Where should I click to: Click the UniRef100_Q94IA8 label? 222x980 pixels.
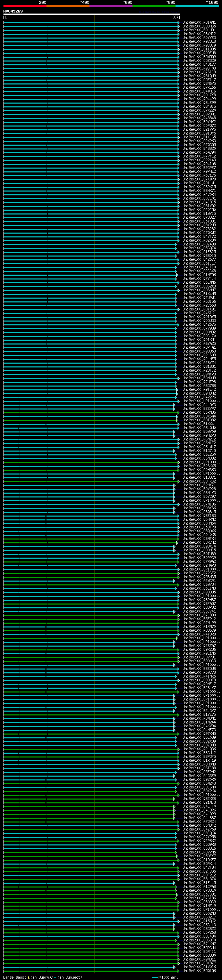(x=199, y=164)
